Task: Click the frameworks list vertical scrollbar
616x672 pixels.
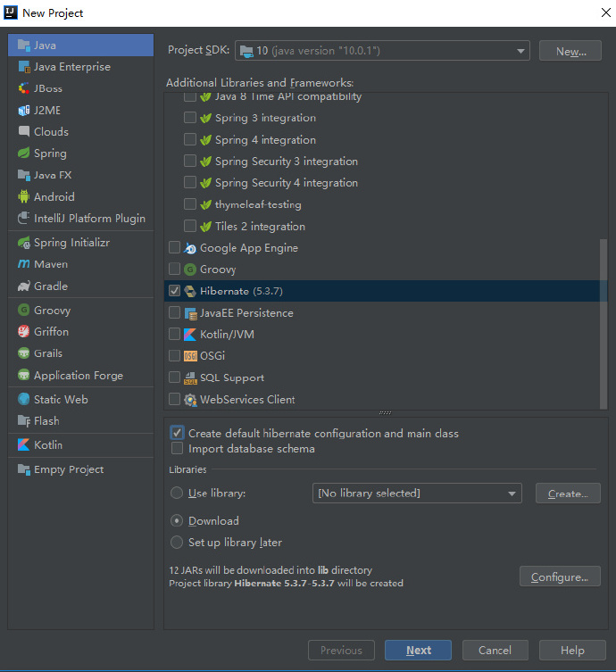Action: (604, 323)
